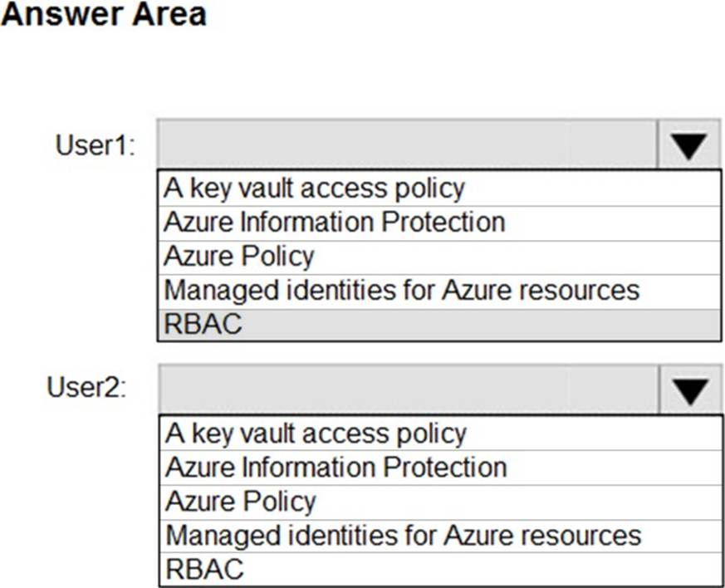Viewport: 725px width, 588px height.
Task: Choose 'Azure Information Protection' under User2
Action: (x=336, y=467)
